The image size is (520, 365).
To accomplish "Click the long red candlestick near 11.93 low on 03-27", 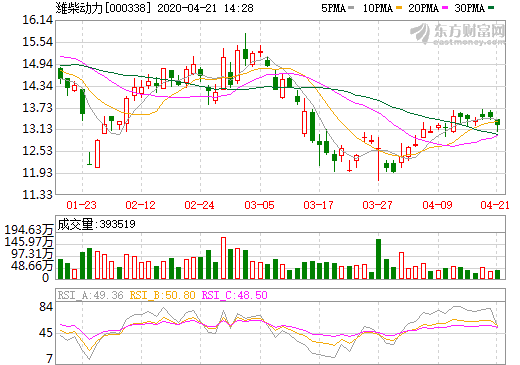I will 379,159.
